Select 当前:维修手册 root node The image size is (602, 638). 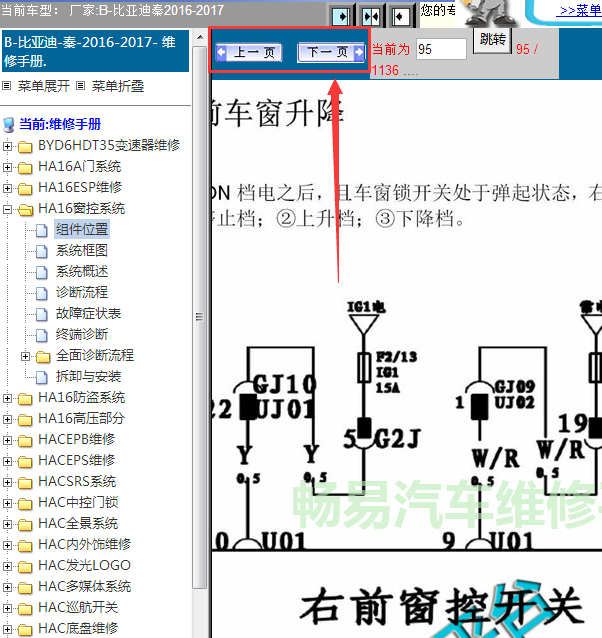pyautogui.click(x=60, y=124)
